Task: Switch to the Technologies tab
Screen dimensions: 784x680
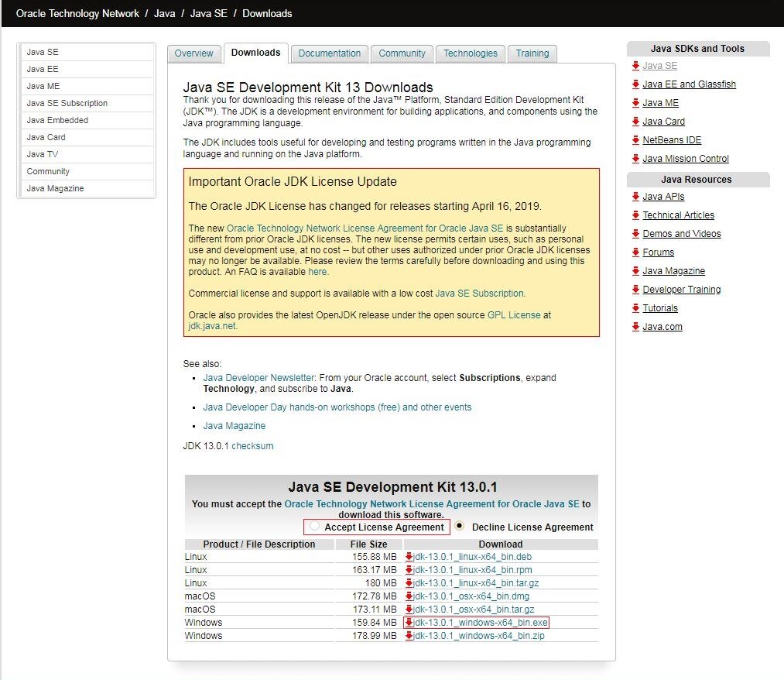Action: click(x=471, y=53)
